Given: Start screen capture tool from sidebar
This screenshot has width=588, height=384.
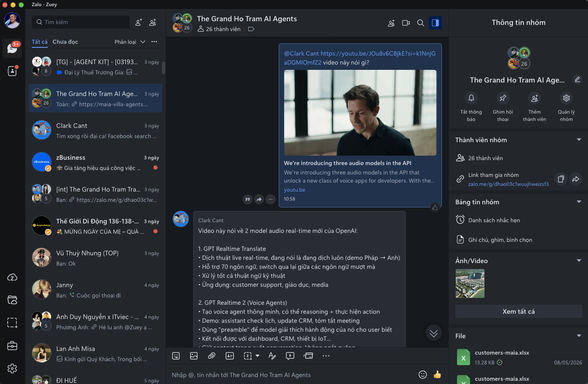Looking at the screenshot, I should click(x=12, y=323).
